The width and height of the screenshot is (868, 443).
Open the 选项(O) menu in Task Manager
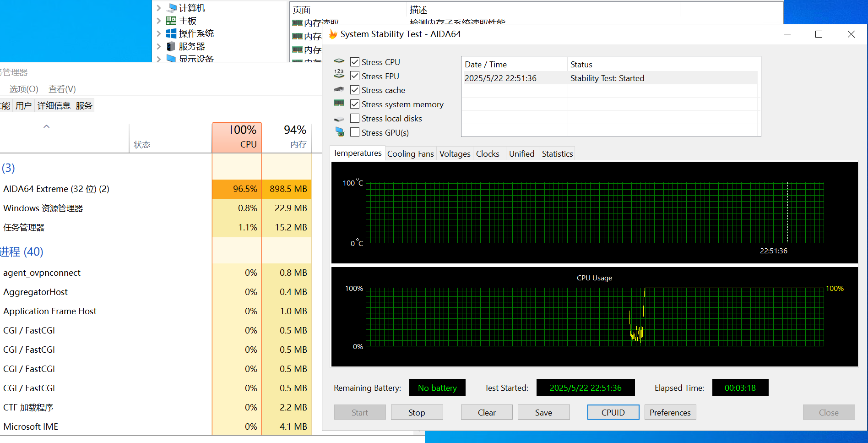(x=24, y=89)
